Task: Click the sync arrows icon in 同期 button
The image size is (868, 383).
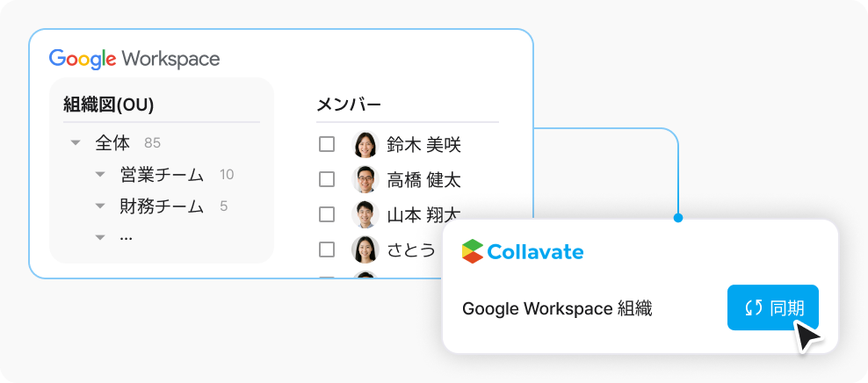Action: 754,307
